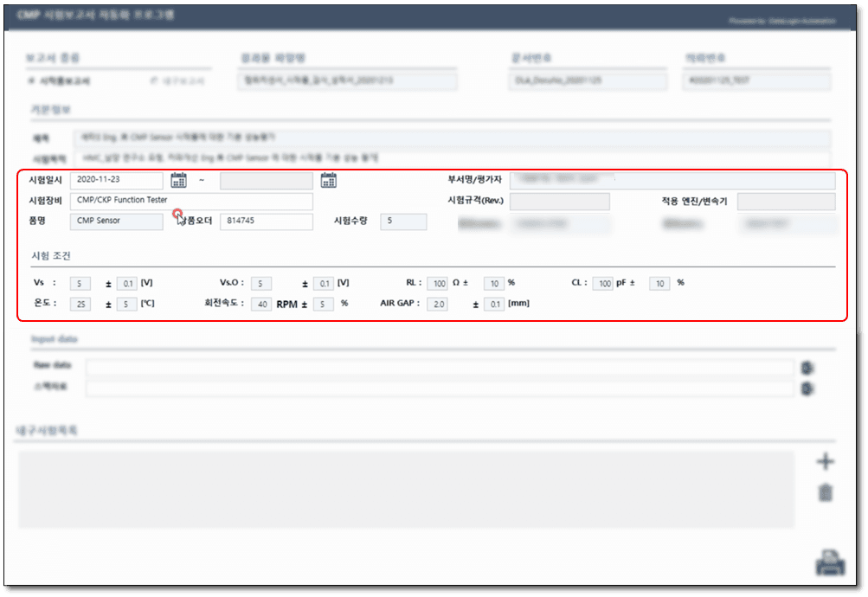Browse for the Raw data file

pos(807,368)
